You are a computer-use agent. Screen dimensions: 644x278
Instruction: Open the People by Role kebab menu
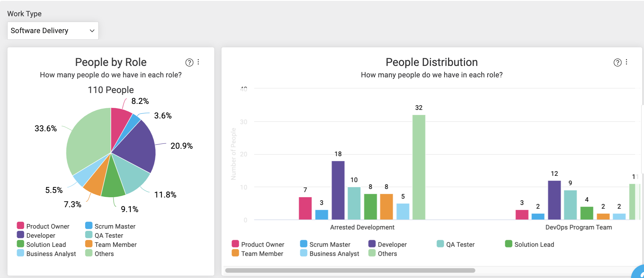(x=198, y=62)
